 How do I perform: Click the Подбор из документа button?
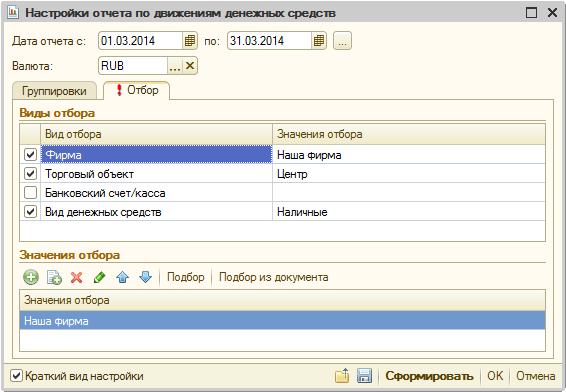coord(274,277)
